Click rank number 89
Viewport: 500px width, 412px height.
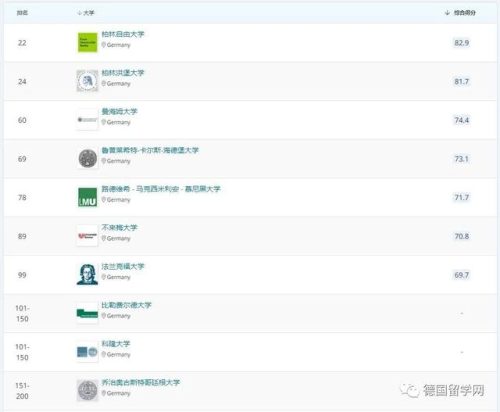point(22,236)
